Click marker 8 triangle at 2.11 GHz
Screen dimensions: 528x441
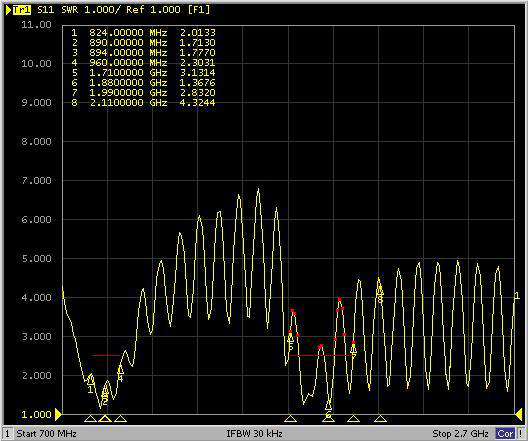tap(380, 418)
